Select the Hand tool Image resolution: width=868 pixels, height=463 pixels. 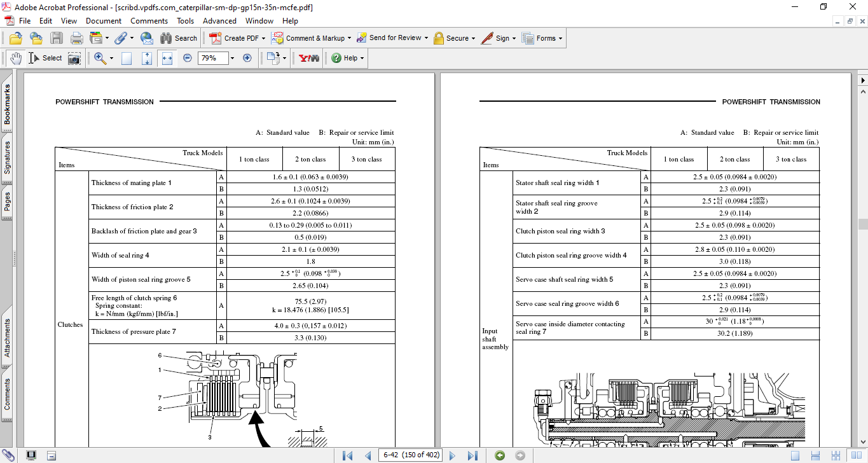15,58
